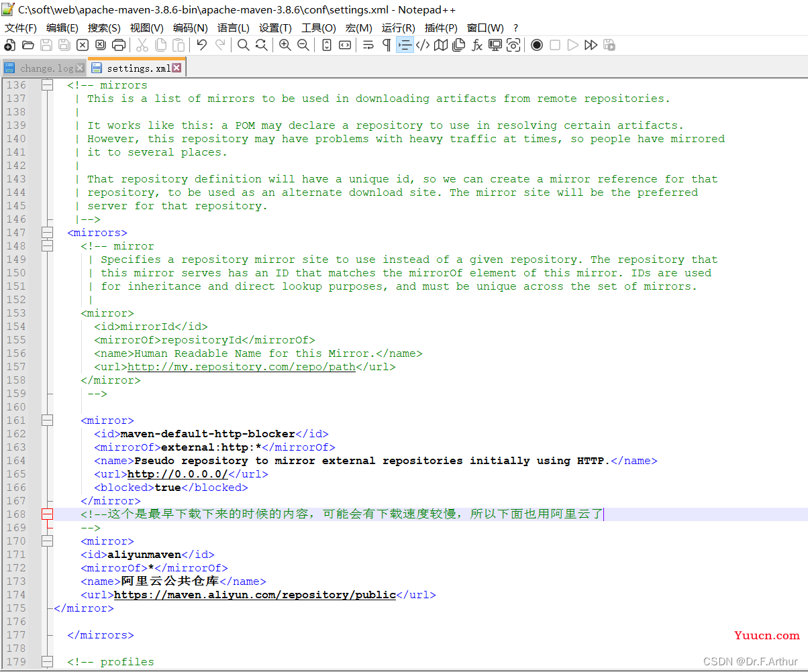Viewport: 808px width, 672px height.
Task: Toggle word wrap in the toolbar
Action: point(368,45)
